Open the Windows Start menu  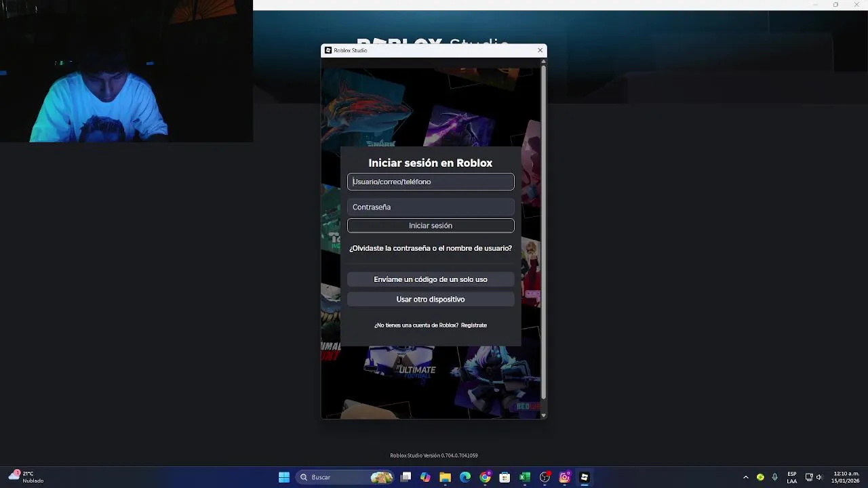[x=284, y=477]
